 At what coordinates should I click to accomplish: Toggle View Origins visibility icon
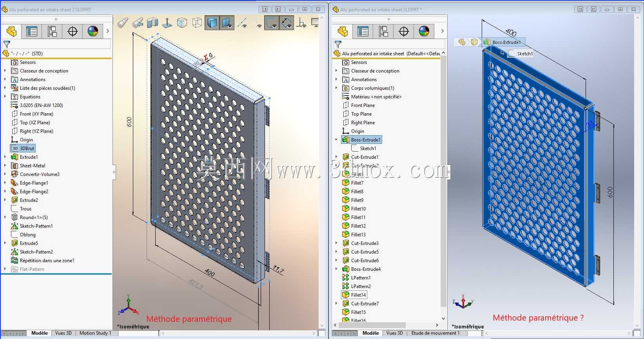[301, 23]
